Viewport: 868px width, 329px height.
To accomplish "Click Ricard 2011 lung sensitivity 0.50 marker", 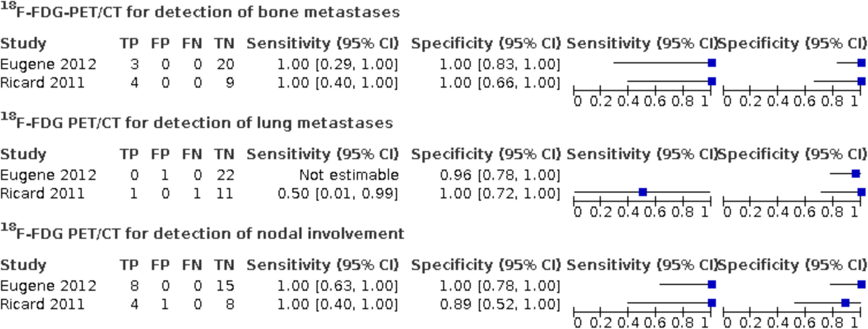I will coord(643,192).
